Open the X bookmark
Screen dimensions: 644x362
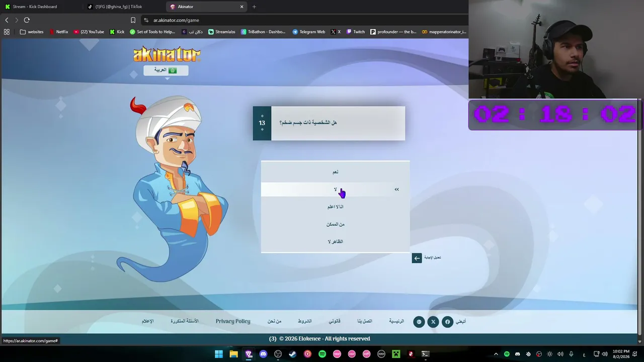point(336,32)
